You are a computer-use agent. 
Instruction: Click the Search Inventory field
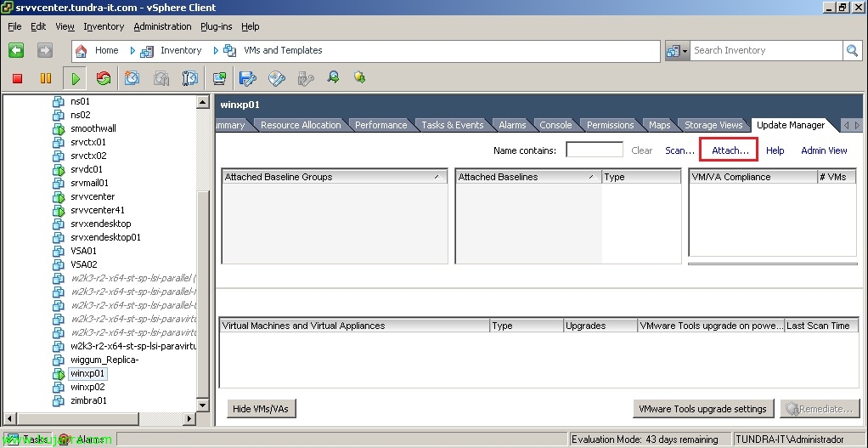coord(766,50)
